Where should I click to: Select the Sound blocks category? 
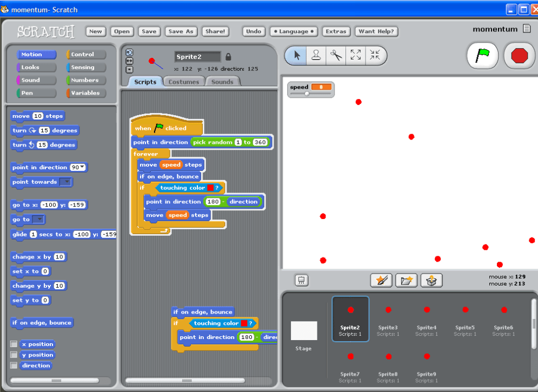[x=36, y=80]
